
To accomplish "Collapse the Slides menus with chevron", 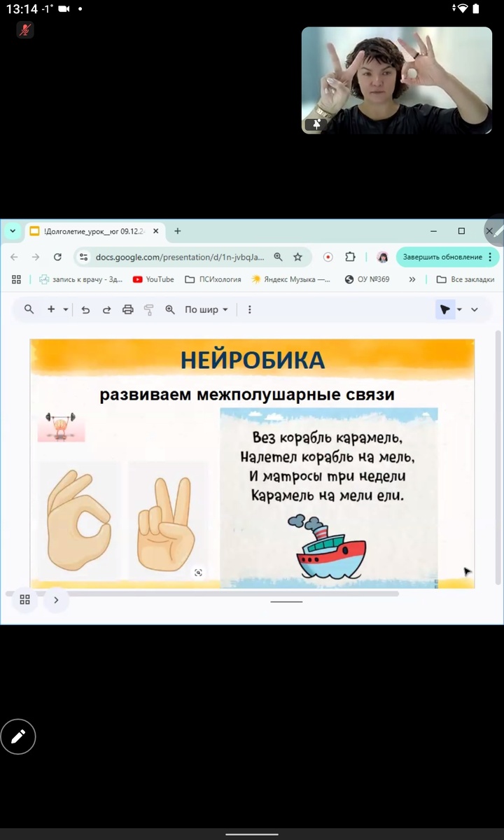I will (x=475, y=309).
